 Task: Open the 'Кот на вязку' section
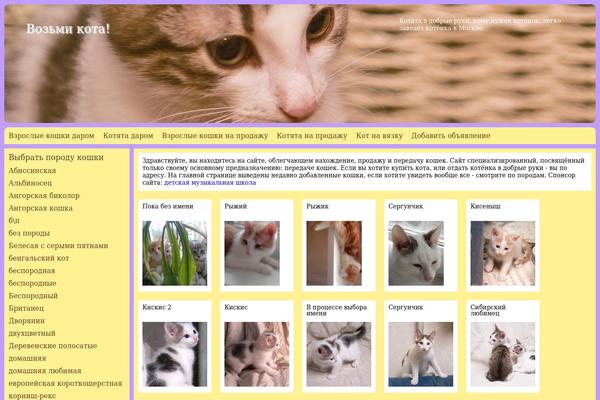379,136
